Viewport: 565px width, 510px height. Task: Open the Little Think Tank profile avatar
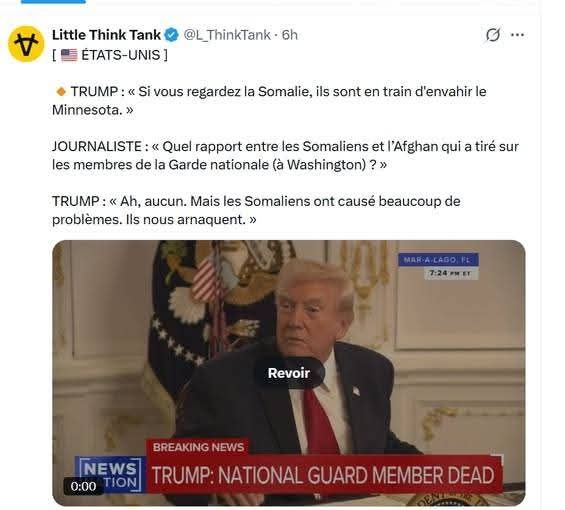pyautogui.click(x=26, y=44)
